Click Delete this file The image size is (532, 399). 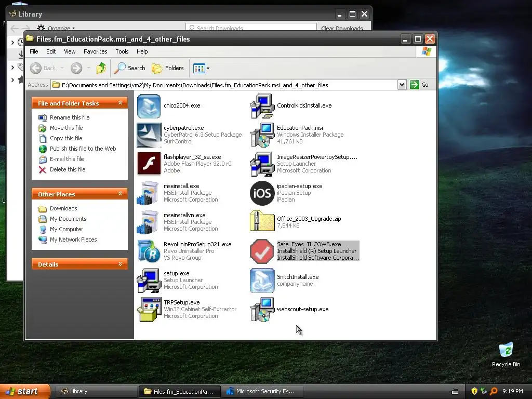point(68,169)
